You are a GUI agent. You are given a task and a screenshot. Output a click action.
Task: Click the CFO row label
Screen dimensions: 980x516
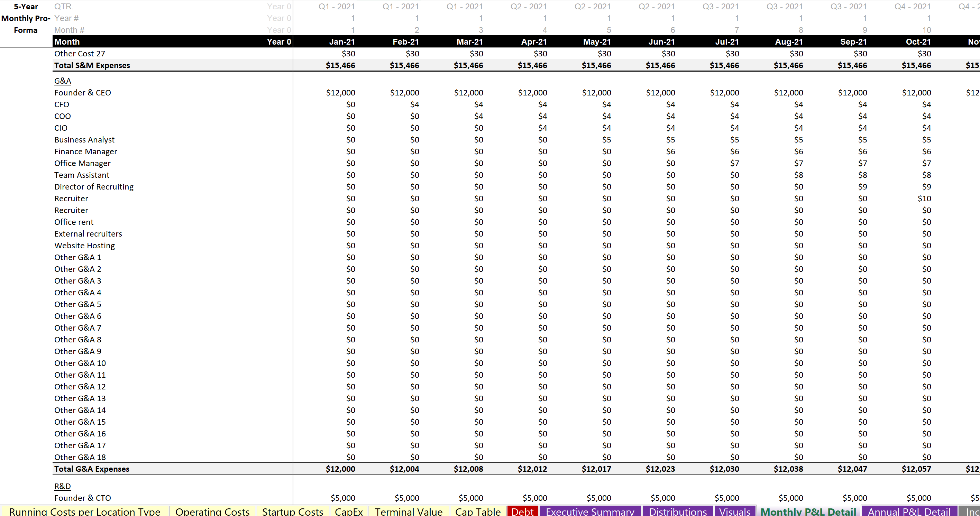pyautogui.click(x=62, y=104)
